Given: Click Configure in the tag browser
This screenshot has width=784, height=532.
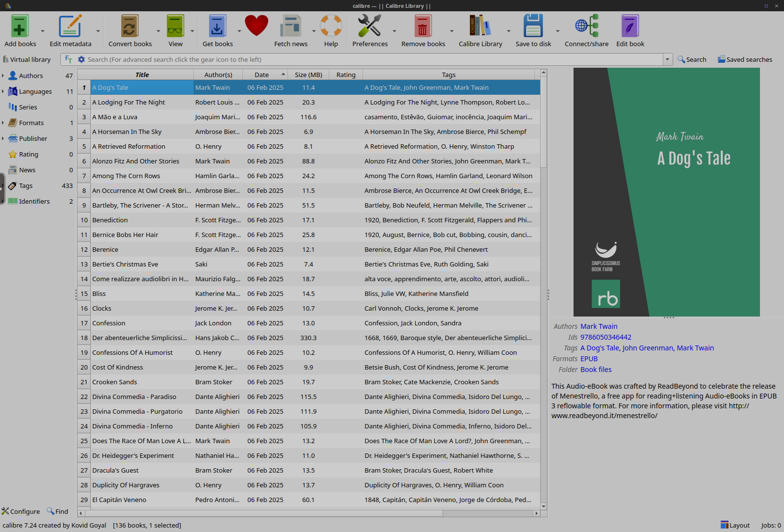Looking at the screenshot, I should tap(21, 511).
